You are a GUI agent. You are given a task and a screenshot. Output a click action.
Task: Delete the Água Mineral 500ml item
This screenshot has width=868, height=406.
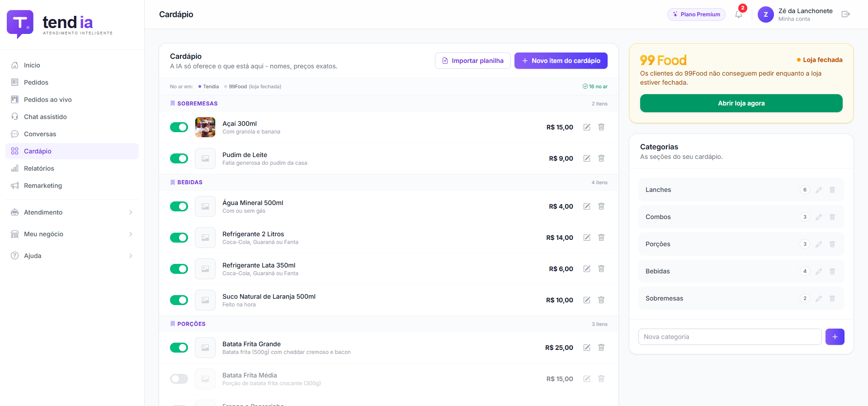tap(601, 206)
